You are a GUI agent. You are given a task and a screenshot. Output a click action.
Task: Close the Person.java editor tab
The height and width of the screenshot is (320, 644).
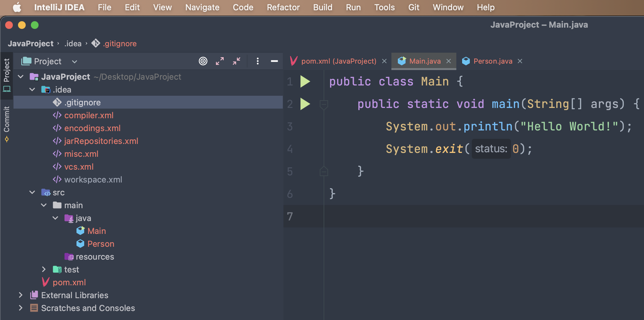pos(520,61)
